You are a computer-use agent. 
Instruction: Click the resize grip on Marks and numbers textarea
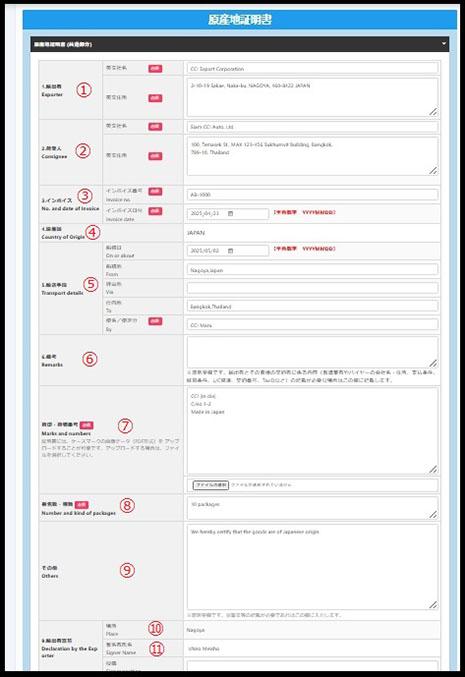(433, 469)
